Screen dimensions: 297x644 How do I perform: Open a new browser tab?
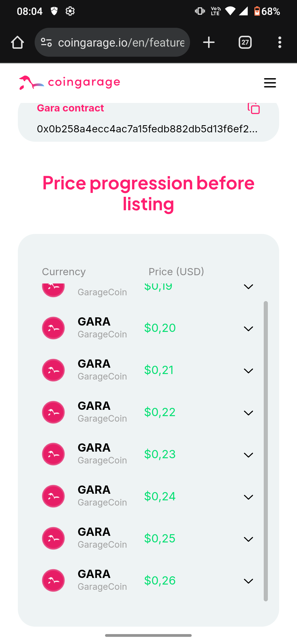[x=209, y=42]
